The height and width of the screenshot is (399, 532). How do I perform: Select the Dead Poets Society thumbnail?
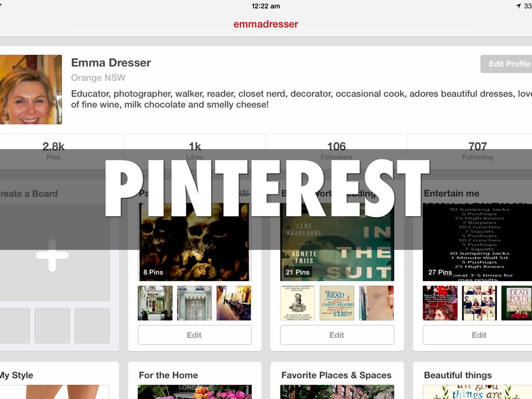pyautogui.click(x=517, y=303)
